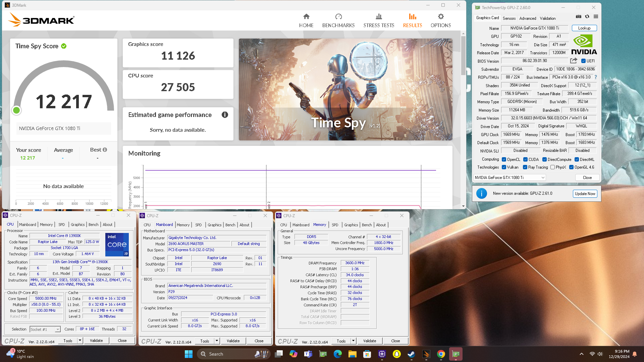644x362 pixels.
Task: Take a GPU-Z screenshot with the camera icon
Action: [579, 16]
